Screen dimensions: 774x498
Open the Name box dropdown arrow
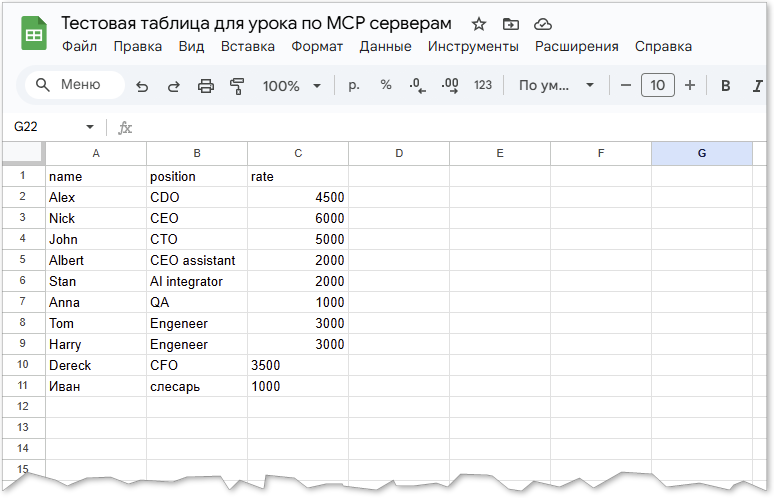pos(90,127)
